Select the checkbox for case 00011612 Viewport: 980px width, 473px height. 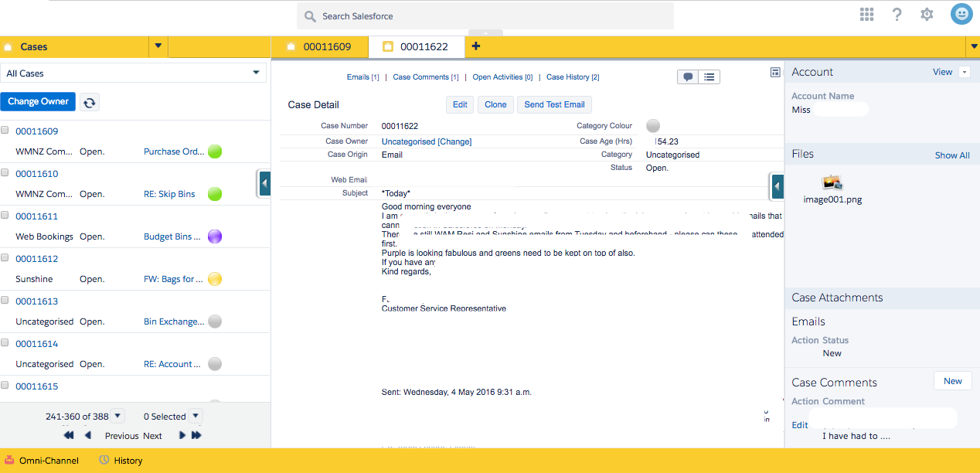5,258
